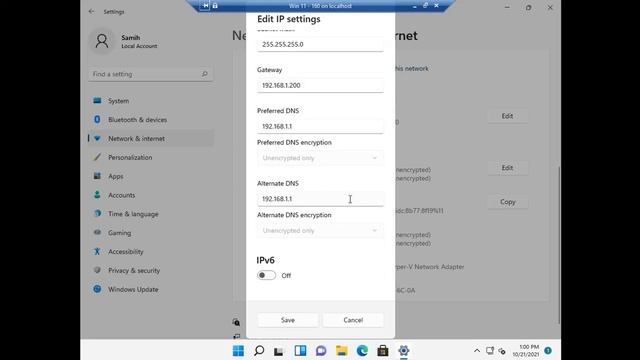Image resolution: width=640 pixels, height=360 pixels.
Task: Open File Explorer from the taskbar
Action: (x=342, y=351)
